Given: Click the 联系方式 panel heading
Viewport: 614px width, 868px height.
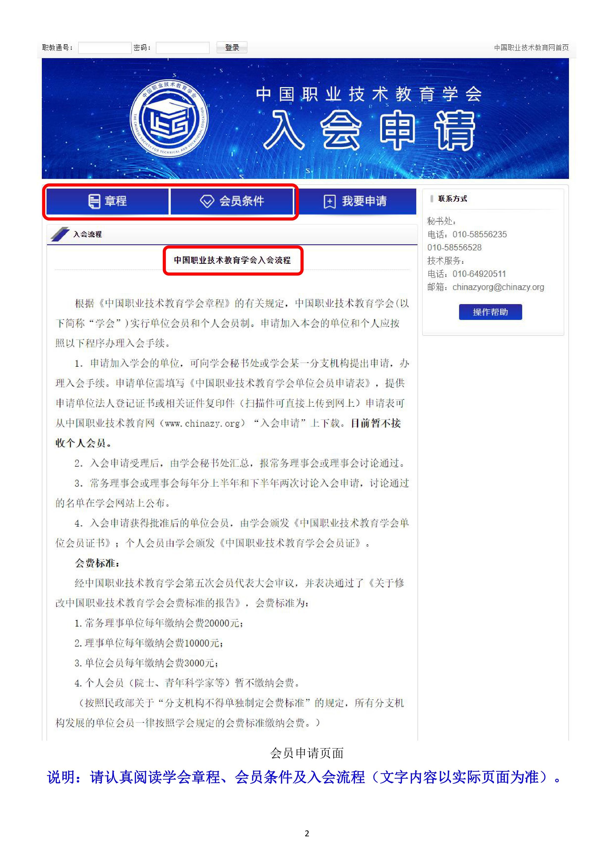Looking at the screenshot, I should [453, 199].
